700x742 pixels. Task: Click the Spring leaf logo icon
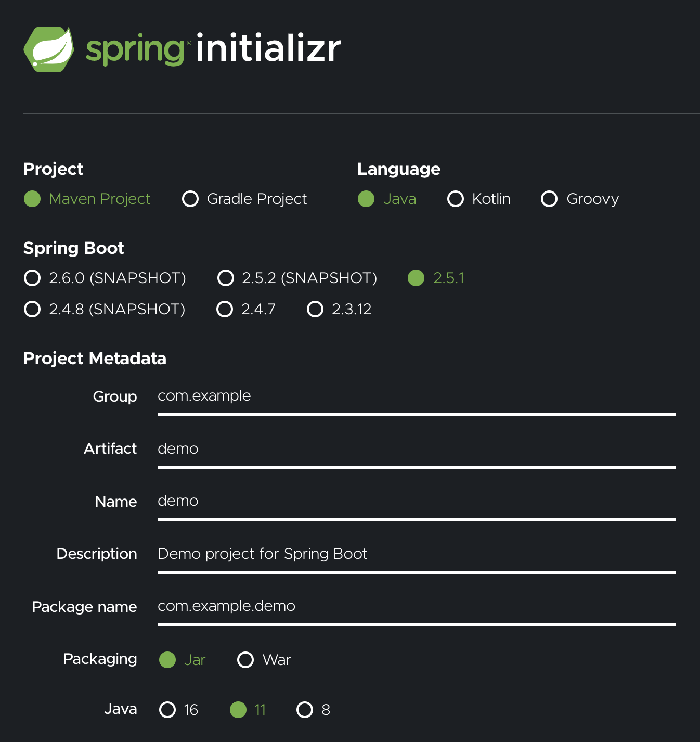[x=48, y=49]
